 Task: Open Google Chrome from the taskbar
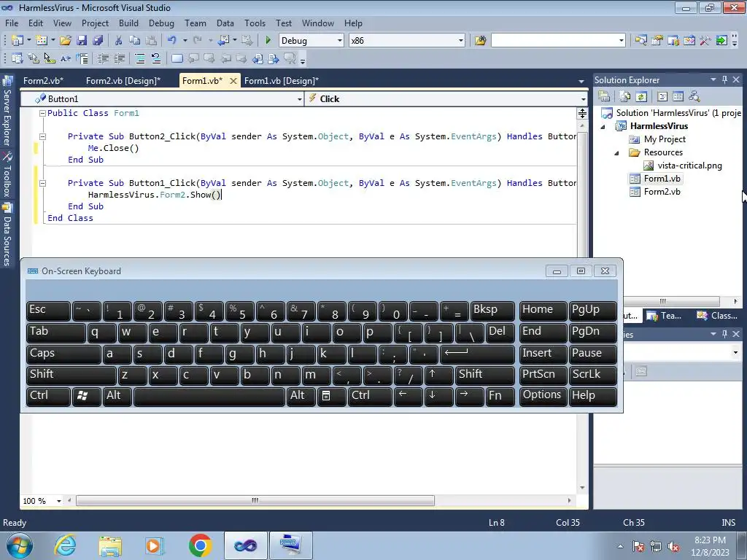[x=200, y=545]
